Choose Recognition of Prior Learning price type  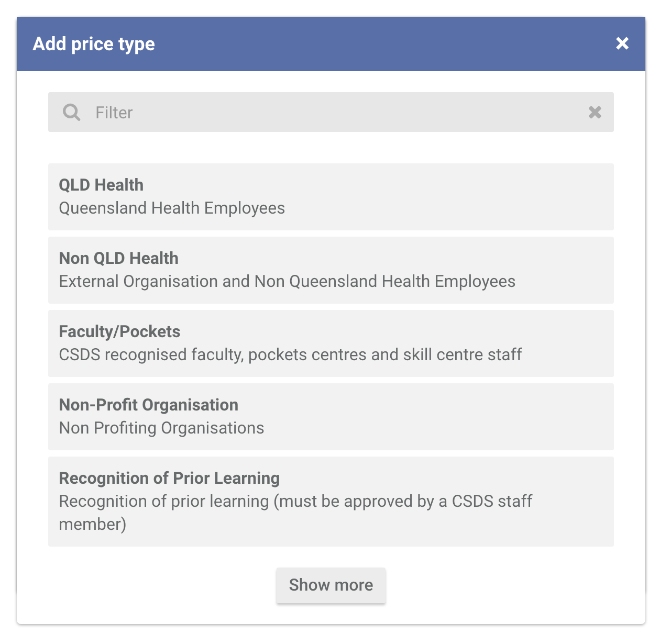(x=331, y=502)
